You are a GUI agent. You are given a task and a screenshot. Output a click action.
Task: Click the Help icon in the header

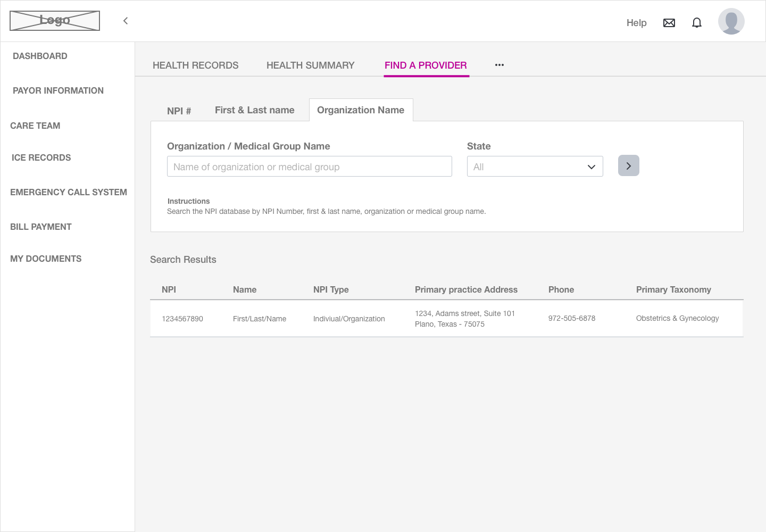[636, 23]
